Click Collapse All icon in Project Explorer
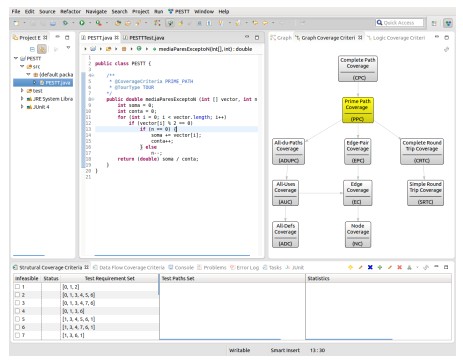Screen dimensions: 463x362 coord(32,49)
